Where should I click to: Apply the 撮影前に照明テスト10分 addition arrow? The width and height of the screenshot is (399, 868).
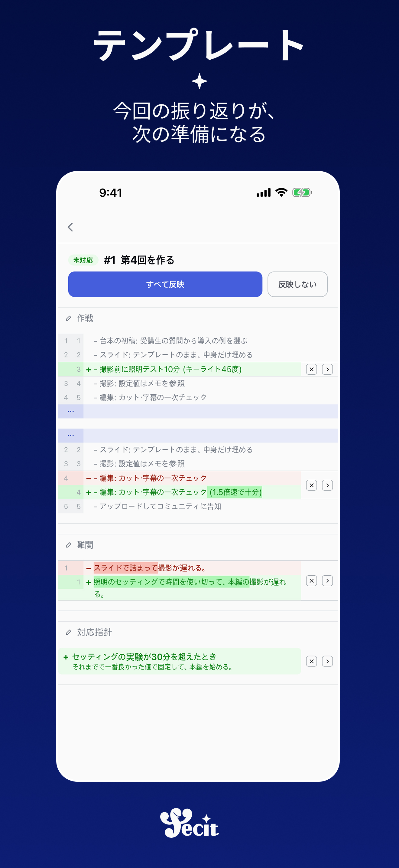(x=327, y=369)
